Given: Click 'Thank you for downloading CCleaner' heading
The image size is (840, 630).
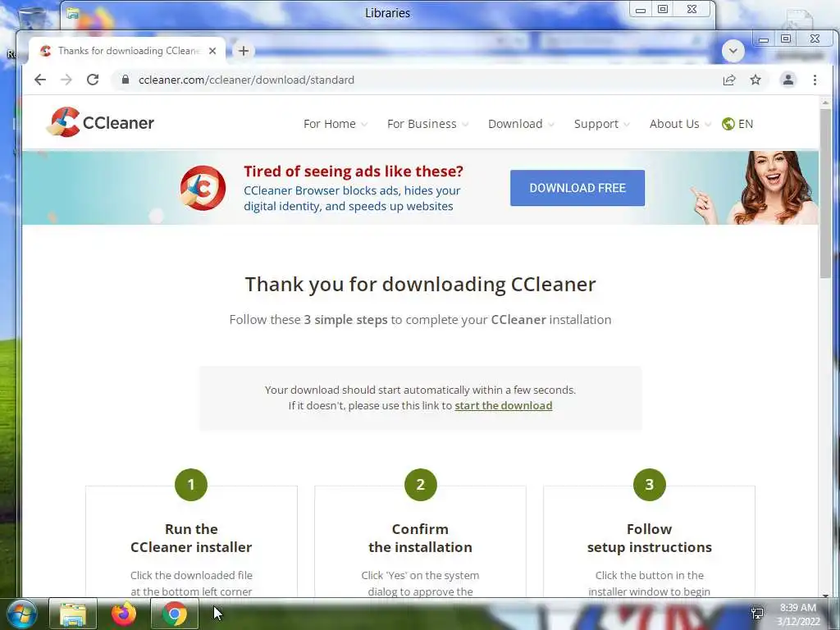Looking at the screenshot, I should tap(421, 284).
